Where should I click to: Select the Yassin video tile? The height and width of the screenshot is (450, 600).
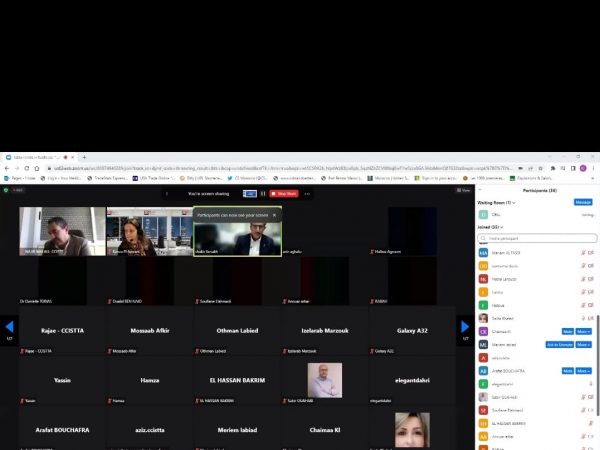click(x=62, y=380)
